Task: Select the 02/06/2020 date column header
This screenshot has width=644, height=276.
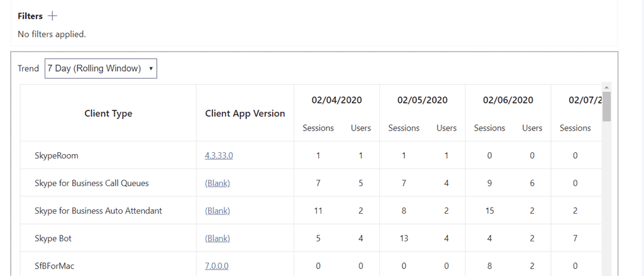Action: point(508,100)
